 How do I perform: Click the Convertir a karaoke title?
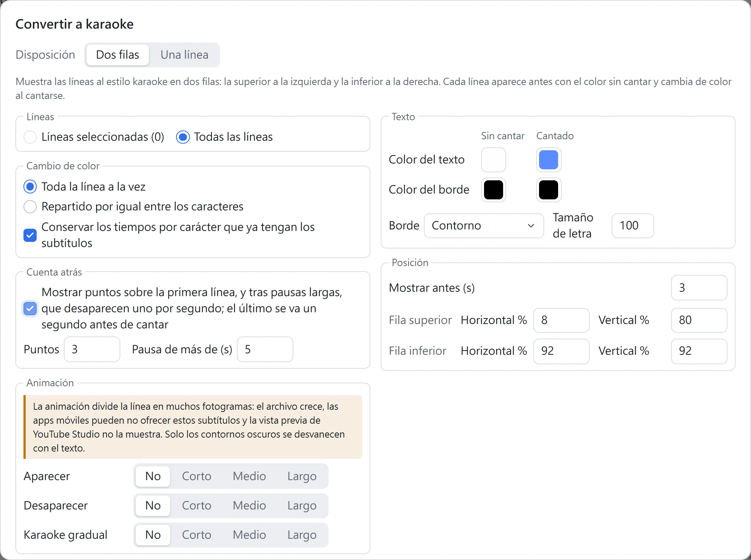74,24
